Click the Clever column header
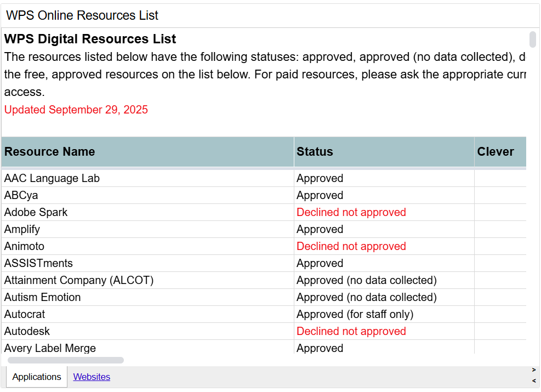 tap(500, 152)
